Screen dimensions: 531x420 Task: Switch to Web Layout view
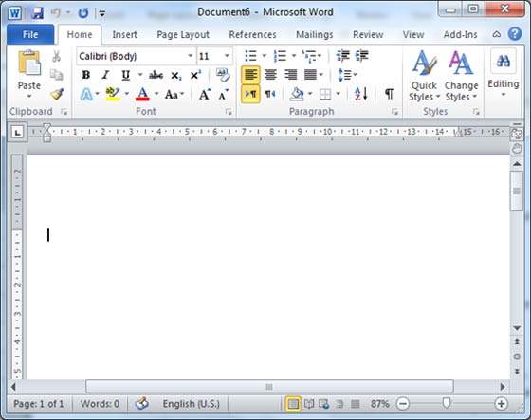[324, 404]
